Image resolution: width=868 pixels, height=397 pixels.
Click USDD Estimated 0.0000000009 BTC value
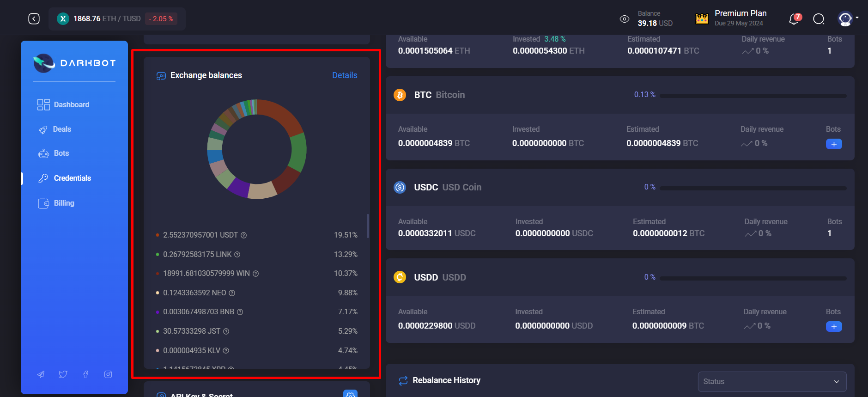pyautogui.click(x=668, y=326)
